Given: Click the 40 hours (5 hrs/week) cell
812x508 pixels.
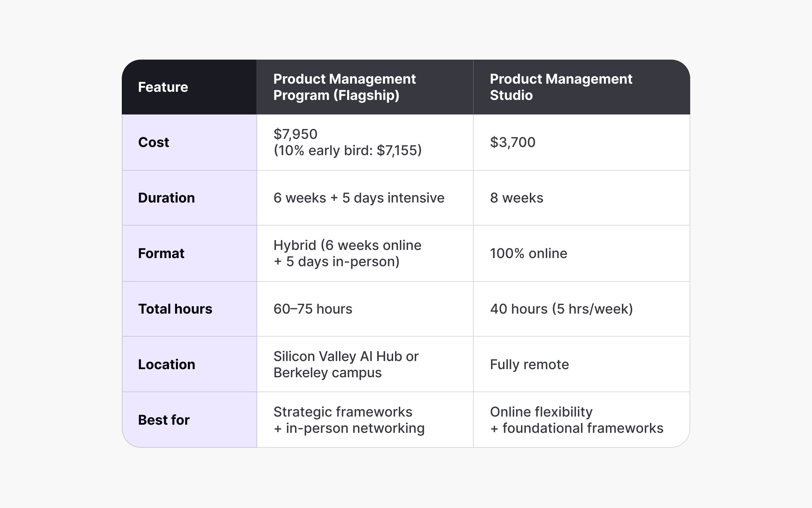Looking at the screenshot, I should [x=561, y=309].
